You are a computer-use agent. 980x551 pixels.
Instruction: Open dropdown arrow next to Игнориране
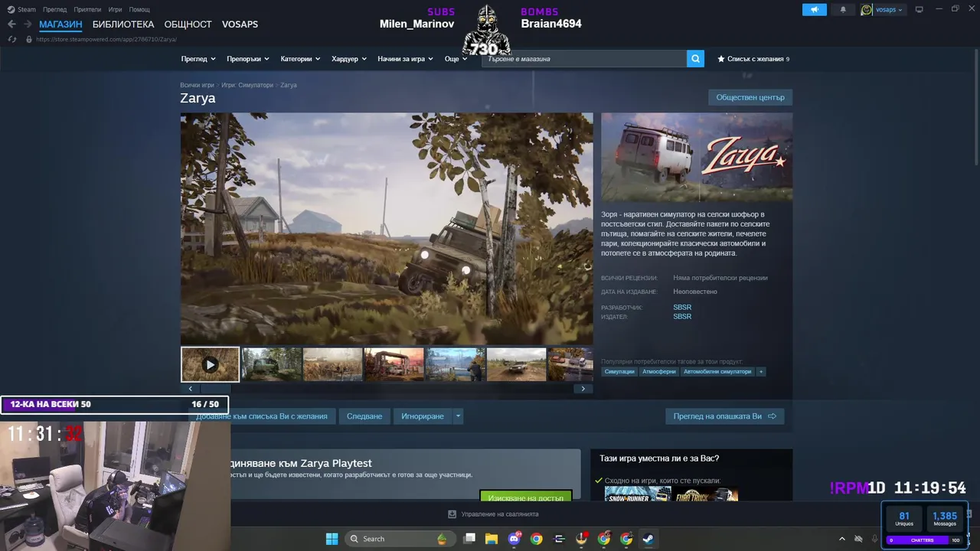pos(458,416)
